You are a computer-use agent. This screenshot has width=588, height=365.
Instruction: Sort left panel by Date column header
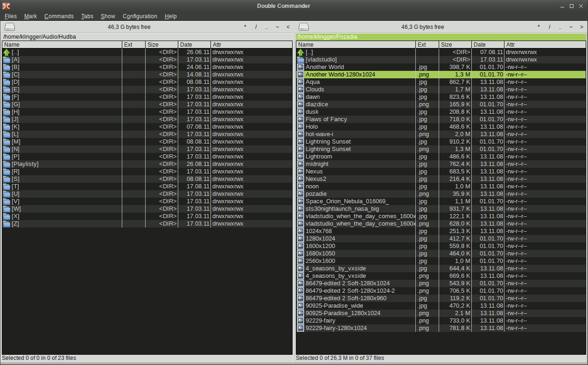(195, 45)
